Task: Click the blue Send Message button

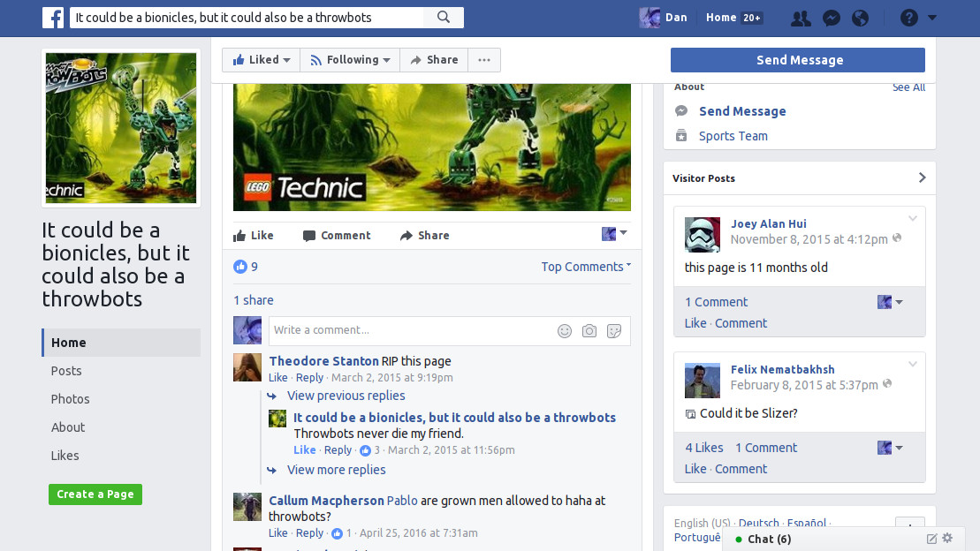Action: [797, 60]
